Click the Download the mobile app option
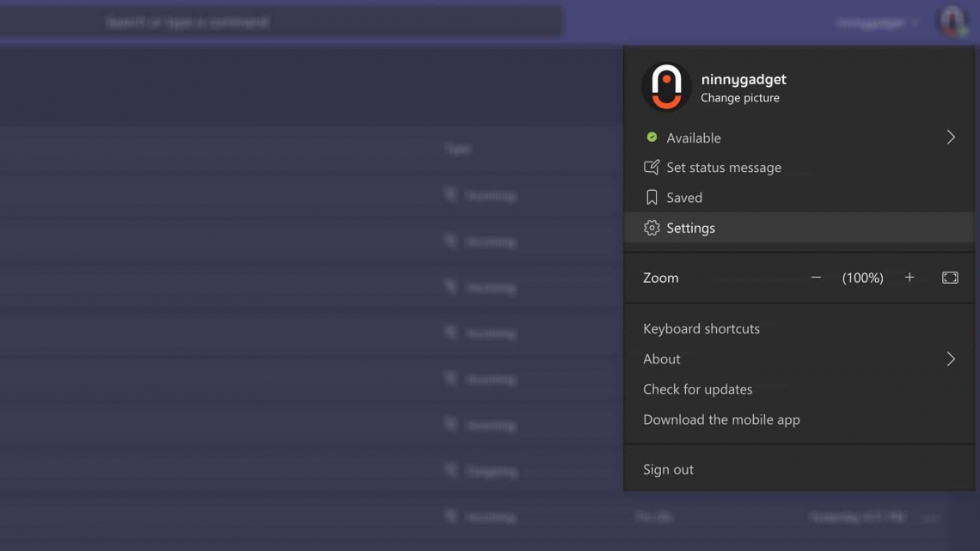Screen dimensions: 980x551 pos(722,419)
